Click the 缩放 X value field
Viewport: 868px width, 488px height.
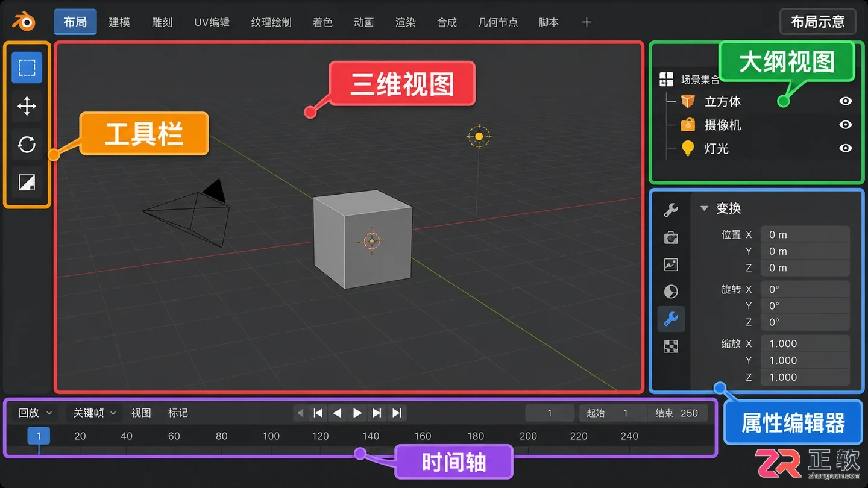(x=805, y=343)
